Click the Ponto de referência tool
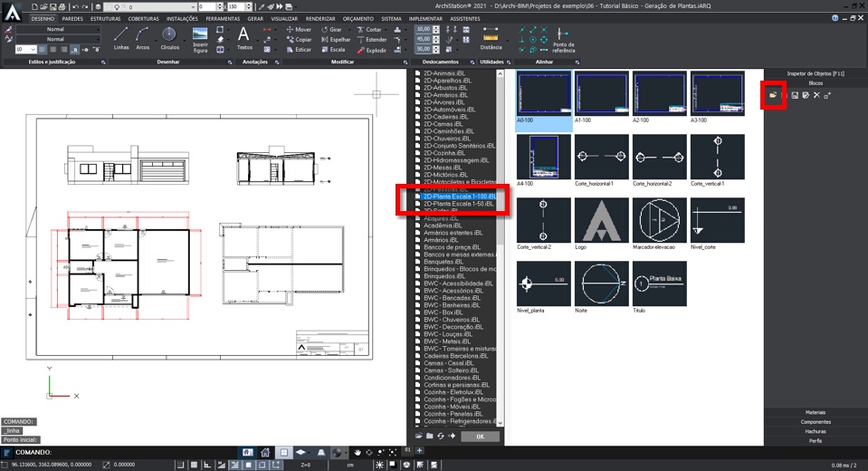The height and width of the screenshot is (471, 868). click(563, 40)
